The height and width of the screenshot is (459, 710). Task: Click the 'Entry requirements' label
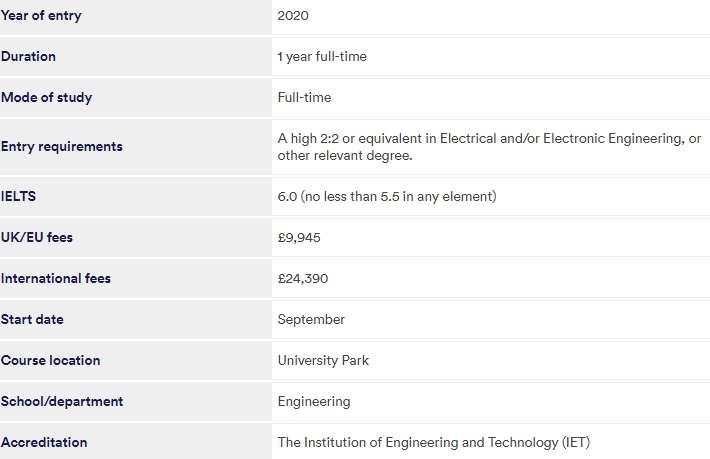[x=62, y=147]
